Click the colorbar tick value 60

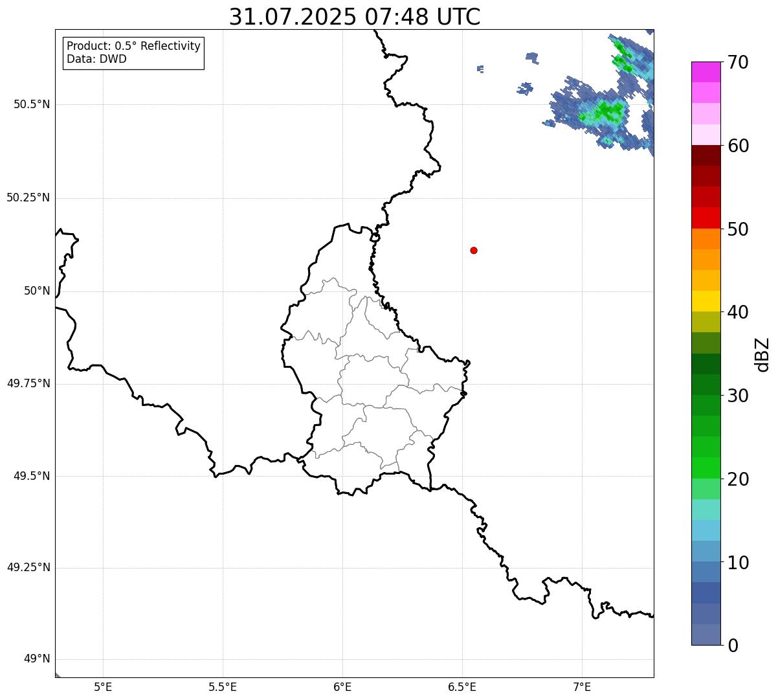[738, 146]
